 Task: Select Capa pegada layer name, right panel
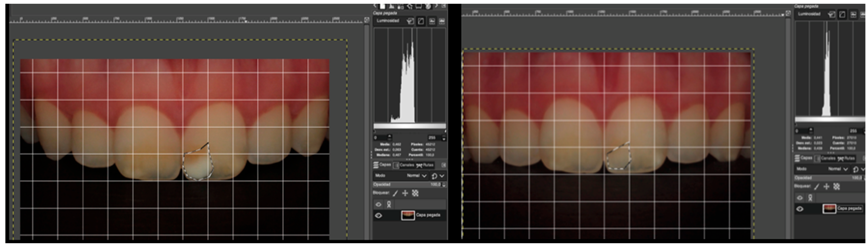(x=849, y=209)
